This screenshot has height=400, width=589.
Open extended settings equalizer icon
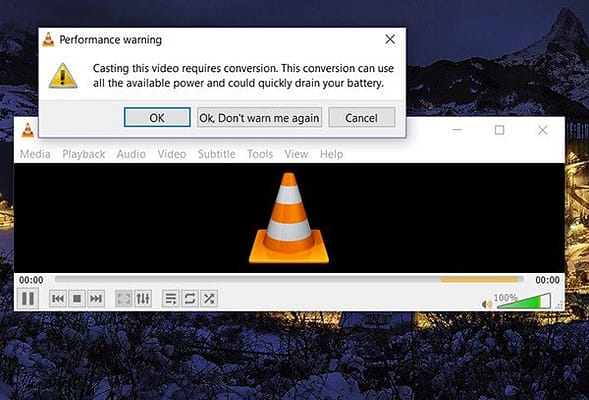[x=143, y=299]
